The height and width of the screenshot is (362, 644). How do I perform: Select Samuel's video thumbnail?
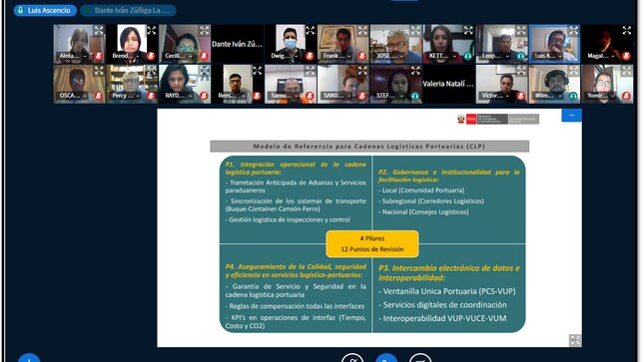tap(291, 84)
